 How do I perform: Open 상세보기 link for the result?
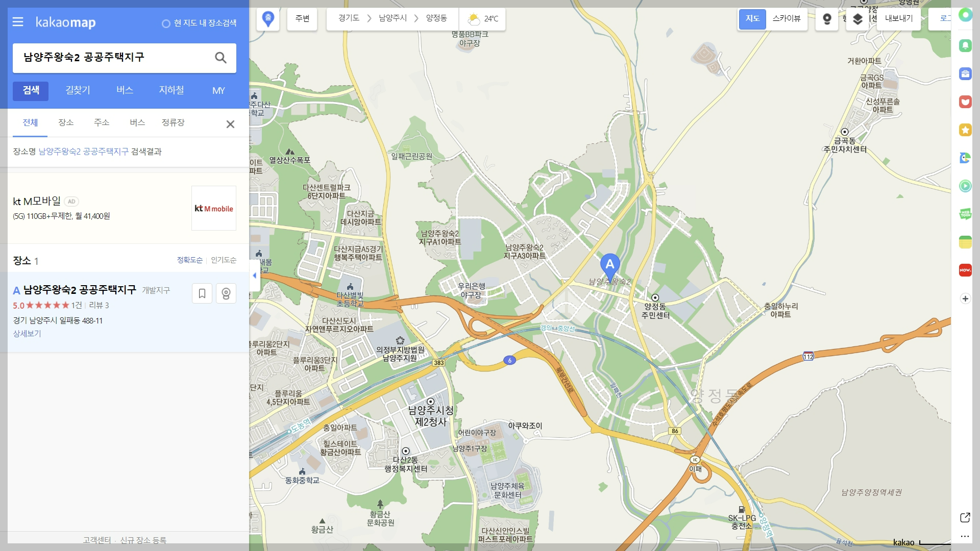27,334
